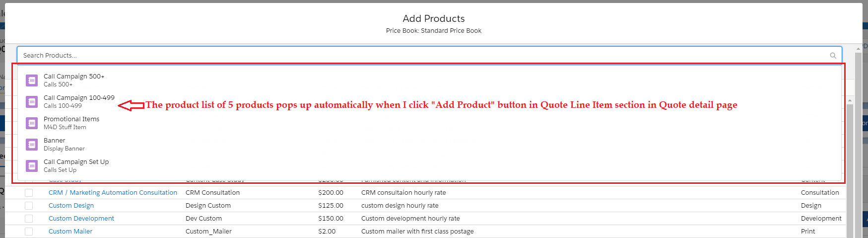
Task: Click the search magnifier icon
Action: tap(833, 56)
